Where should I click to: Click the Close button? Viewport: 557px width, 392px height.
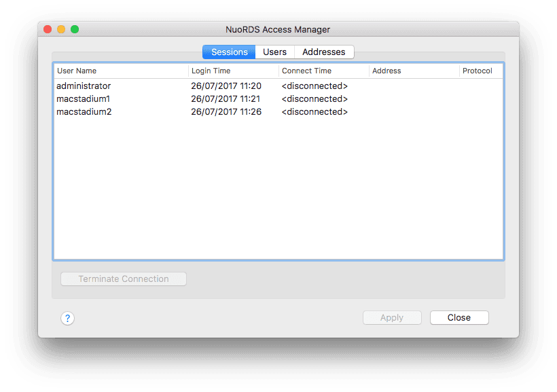tap(459, 317)
